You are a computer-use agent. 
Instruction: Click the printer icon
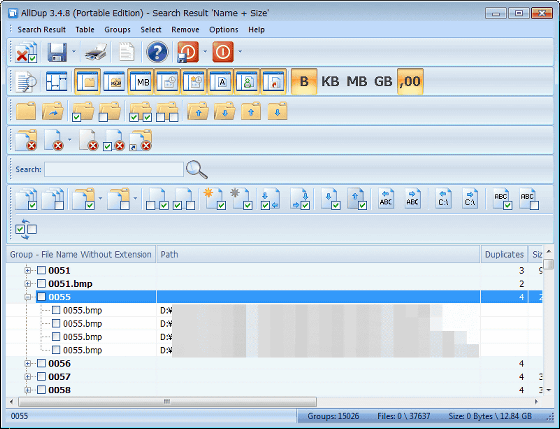[96, 52]
